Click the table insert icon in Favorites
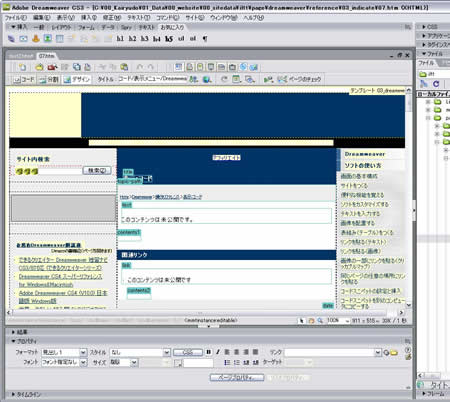The height and width of the screenshot is (402, 450). (x=60, y=39)
